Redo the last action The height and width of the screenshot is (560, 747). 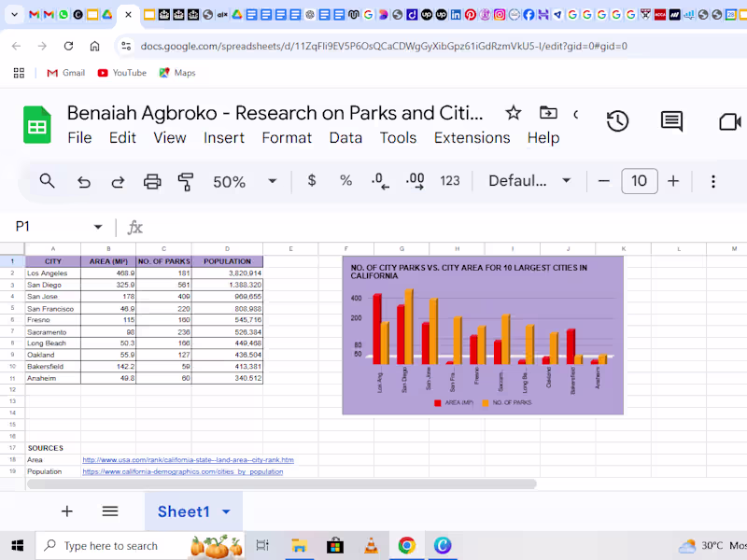(118, 181)
